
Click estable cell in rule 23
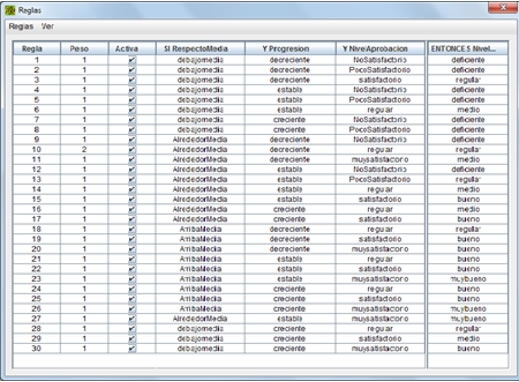coord(290,279)
